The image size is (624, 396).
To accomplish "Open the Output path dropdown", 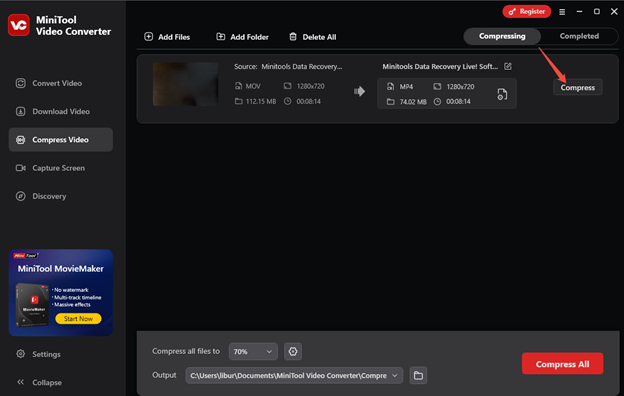I will point(294,375).
